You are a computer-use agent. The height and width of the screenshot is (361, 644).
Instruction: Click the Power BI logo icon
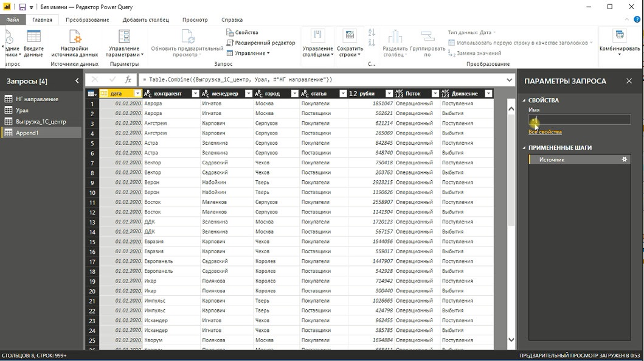7,7
